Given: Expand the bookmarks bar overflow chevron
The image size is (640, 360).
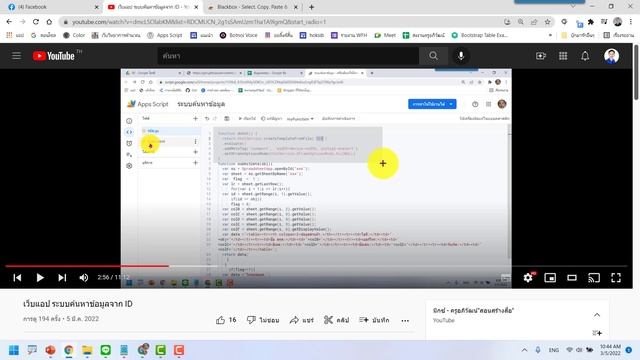Looking at the screenshot, I should coord(550,35).
